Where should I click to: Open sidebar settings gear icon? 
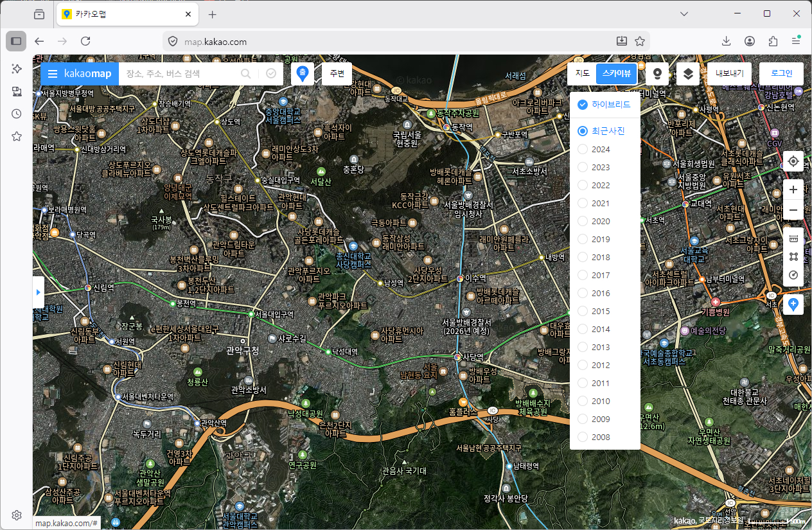click(17, 515)
